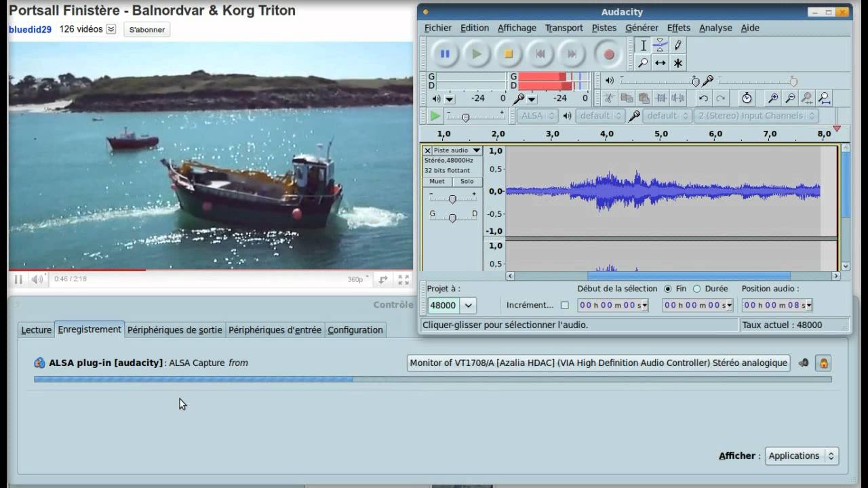Click the Cut scissors icon

(x=609, y=98)
